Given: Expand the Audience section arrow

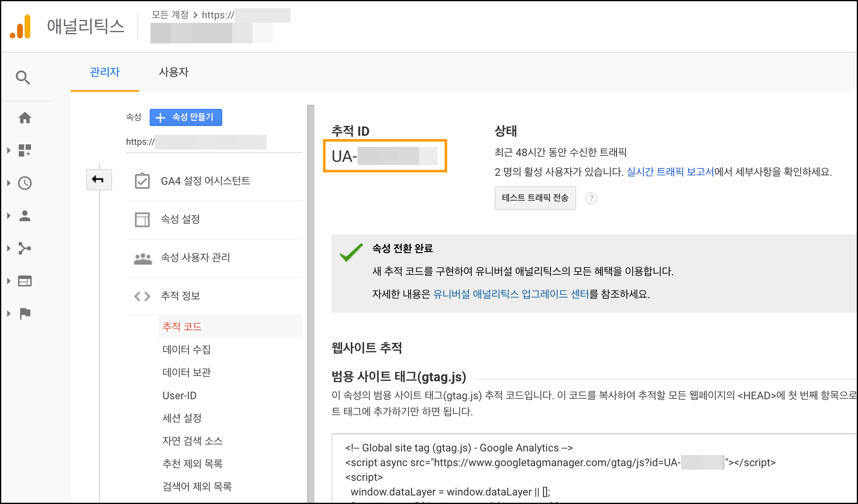Looking at the screenshot, I should pos(9,216).
